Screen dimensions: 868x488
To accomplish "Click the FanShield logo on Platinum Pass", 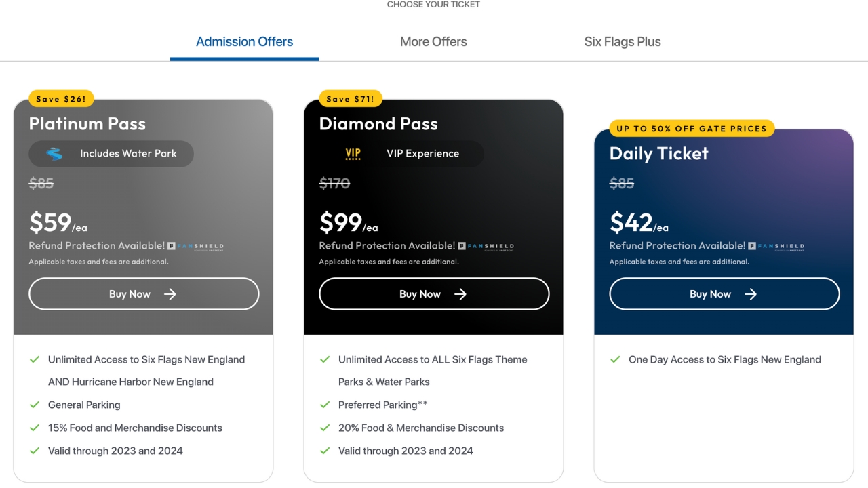I will pos(195,247).
